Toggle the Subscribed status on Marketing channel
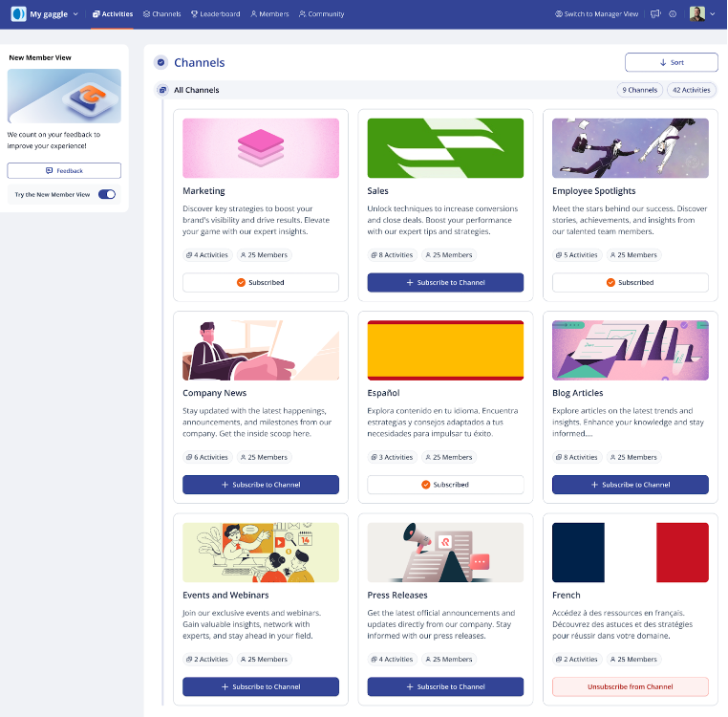 tap(261, 283)
